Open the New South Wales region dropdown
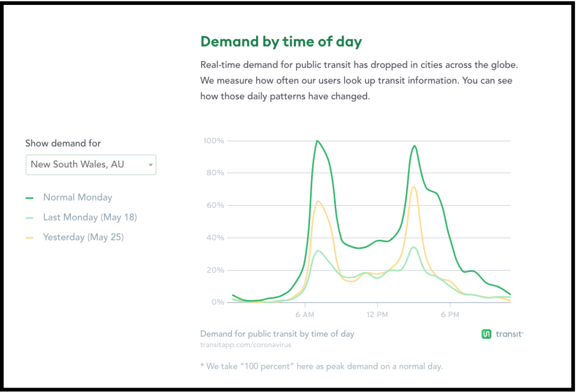 pos(91,165)
